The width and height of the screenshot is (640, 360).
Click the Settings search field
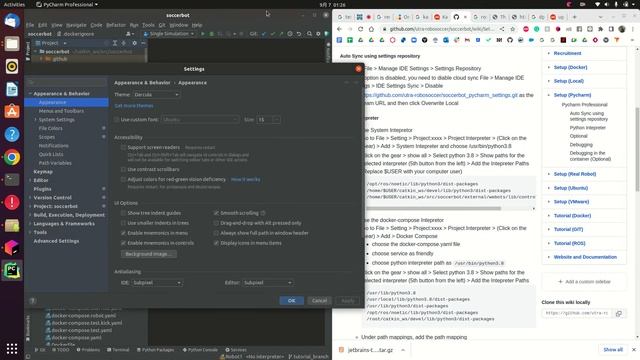point(67,82)
